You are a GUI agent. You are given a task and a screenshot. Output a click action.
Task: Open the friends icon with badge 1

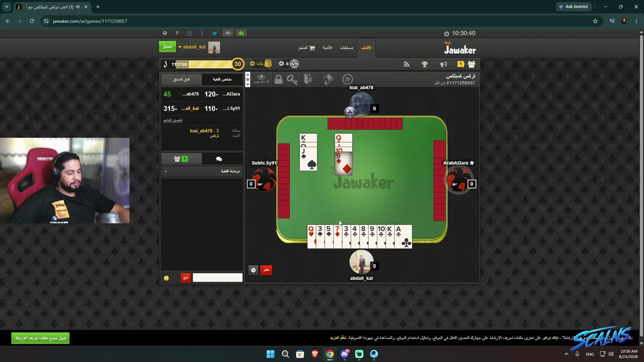click(466, 64)
